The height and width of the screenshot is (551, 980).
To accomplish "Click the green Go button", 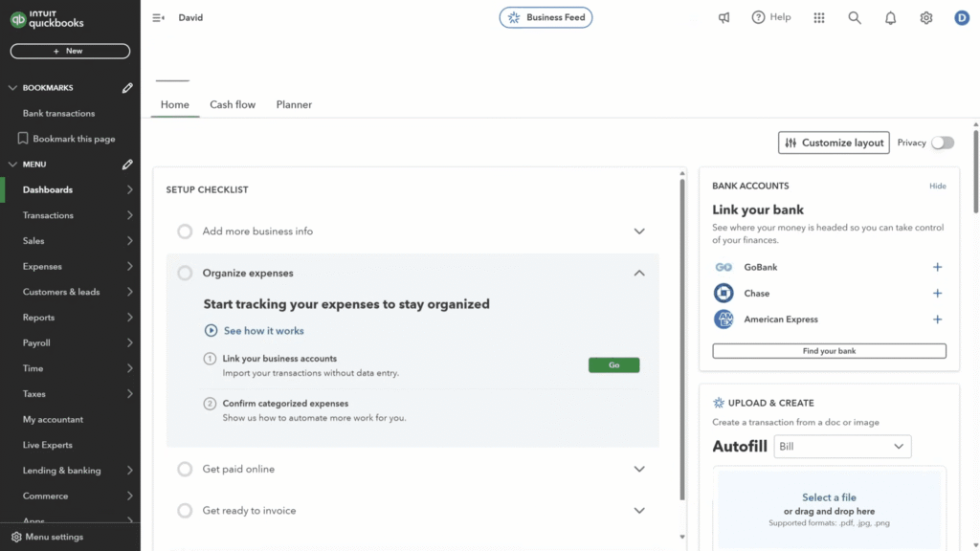I will pos(613,365).
